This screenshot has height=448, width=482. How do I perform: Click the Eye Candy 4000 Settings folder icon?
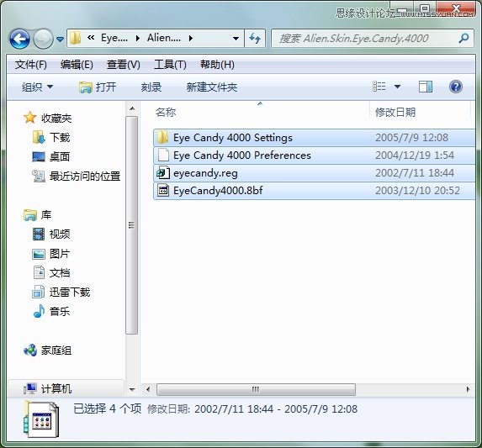(x=162, y=137)
